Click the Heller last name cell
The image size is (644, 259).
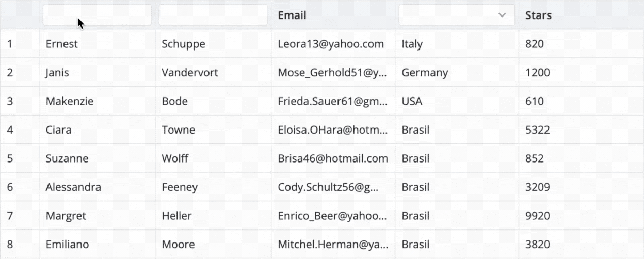tap(176, 216)
